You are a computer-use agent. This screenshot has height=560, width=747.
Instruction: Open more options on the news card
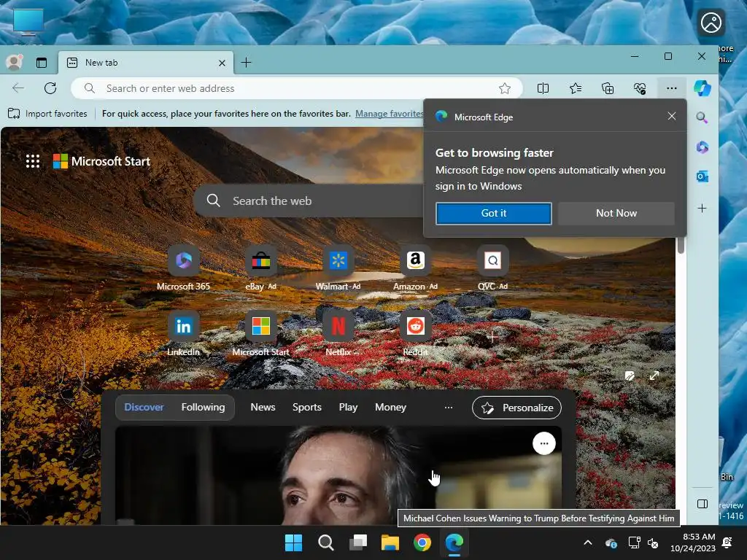pyautogui.click(x=544, y=443)
